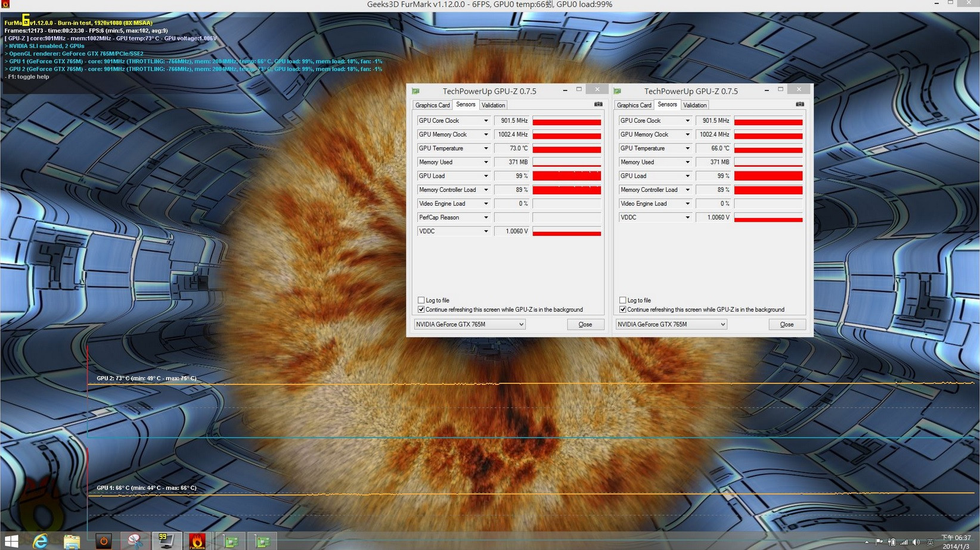Click the empty PerfCap Reason value box
980x550 pixels.
(x=512, y=217)
